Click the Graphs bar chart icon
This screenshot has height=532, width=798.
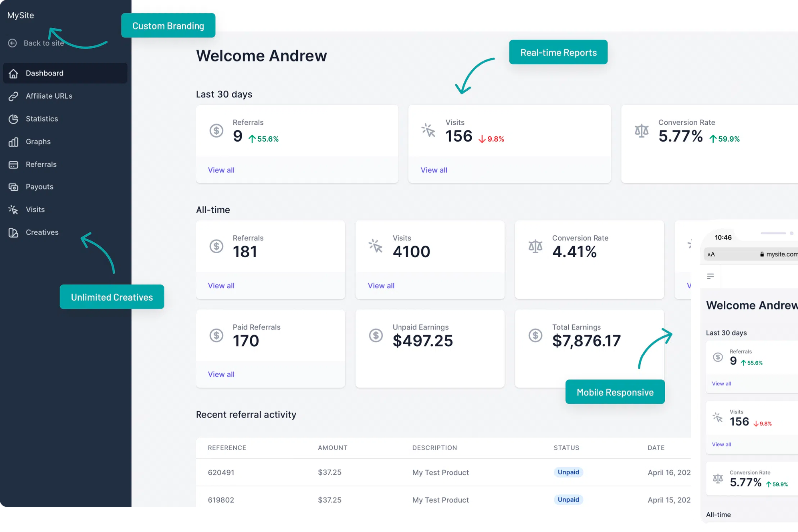point(14,142)
